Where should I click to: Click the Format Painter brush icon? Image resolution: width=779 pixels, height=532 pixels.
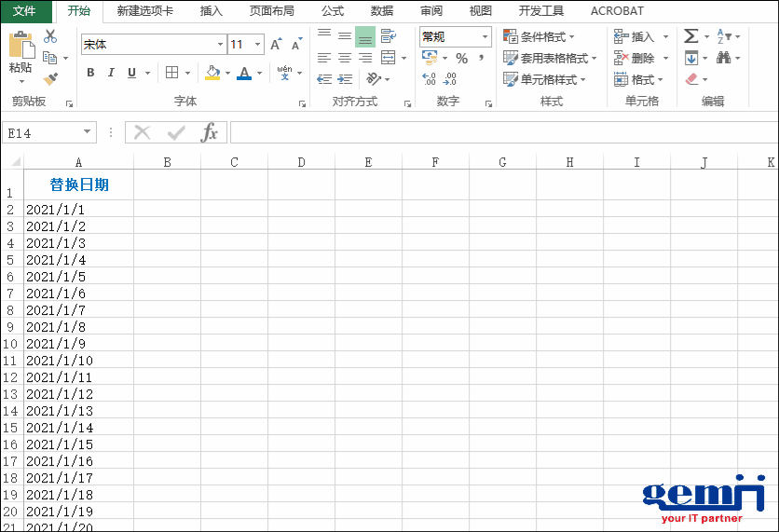point(50,79)
